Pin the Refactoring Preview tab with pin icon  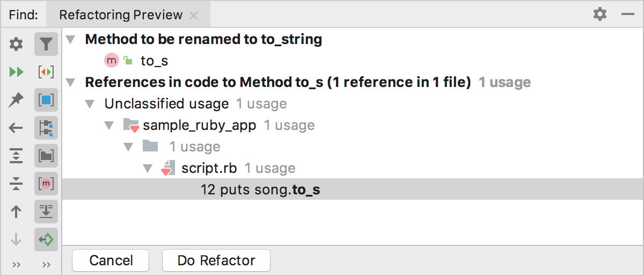pos(17,100)
